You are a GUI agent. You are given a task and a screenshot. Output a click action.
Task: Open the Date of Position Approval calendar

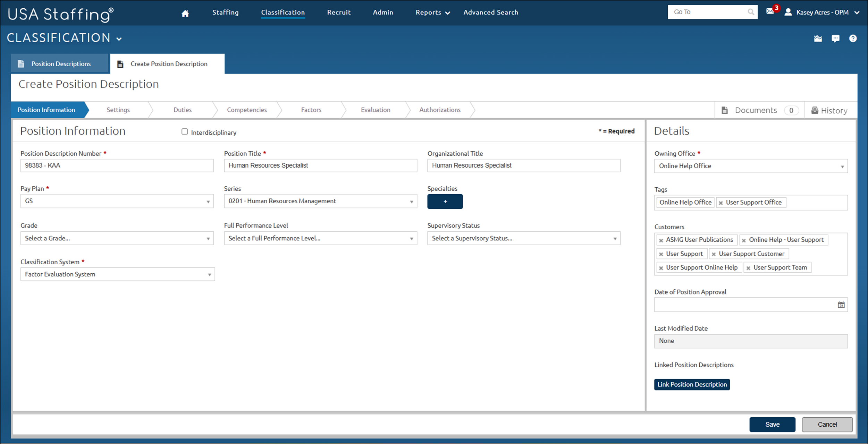point(841,305)
